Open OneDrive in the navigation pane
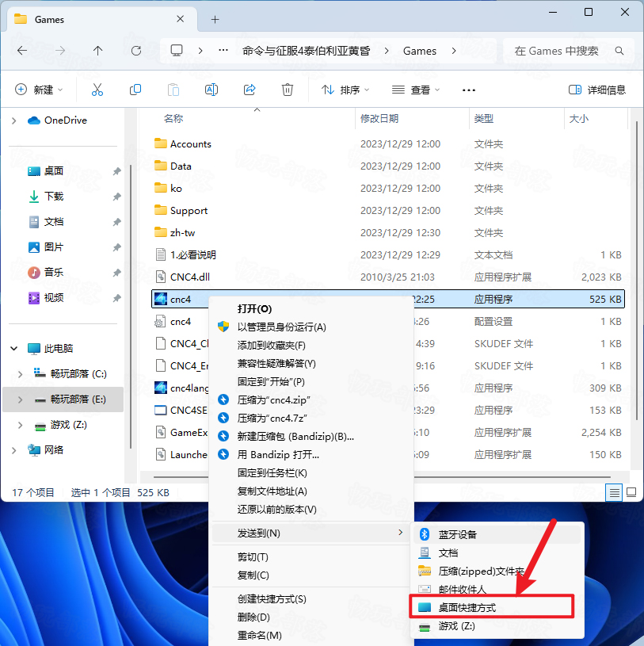The image size is (644, 646). (57, 120)
